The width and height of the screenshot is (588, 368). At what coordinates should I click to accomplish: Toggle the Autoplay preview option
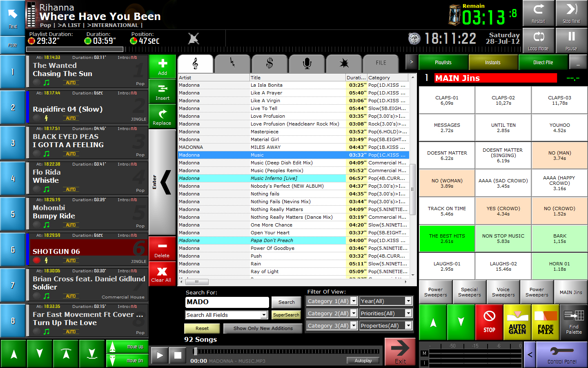tap(363, 361)
